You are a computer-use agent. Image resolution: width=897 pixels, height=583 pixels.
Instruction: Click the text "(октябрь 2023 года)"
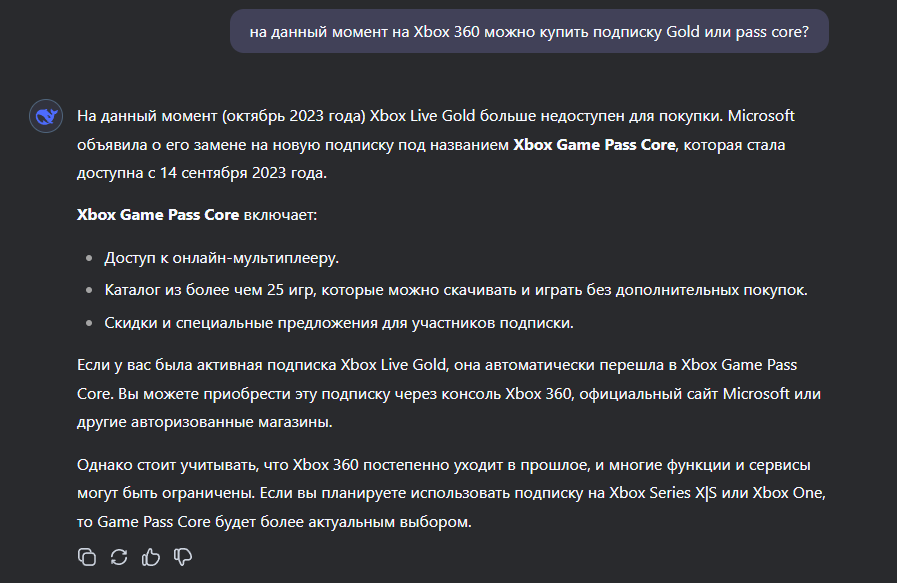pyautogui.click(x=293, y=116)
